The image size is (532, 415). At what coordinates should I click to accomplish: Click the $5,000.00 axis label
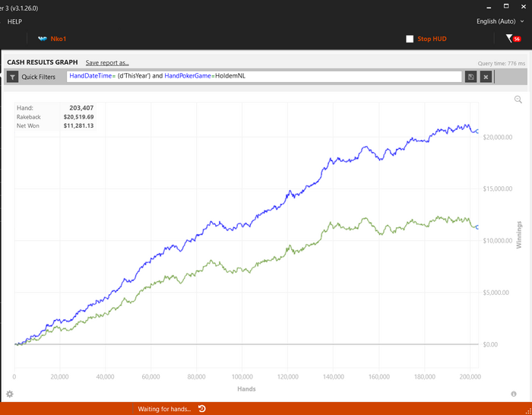click(496, 293)
